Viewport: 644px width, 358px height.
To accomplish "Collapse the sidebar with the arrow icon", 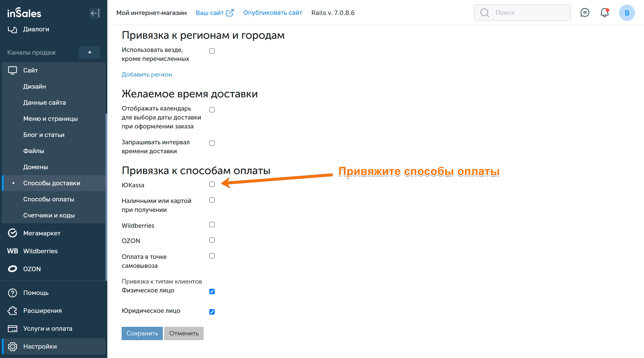I will [x=95, y=13].
